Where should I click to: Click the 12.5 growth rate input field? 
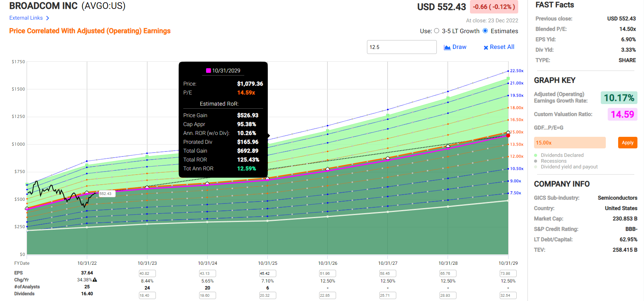(402, 47)
